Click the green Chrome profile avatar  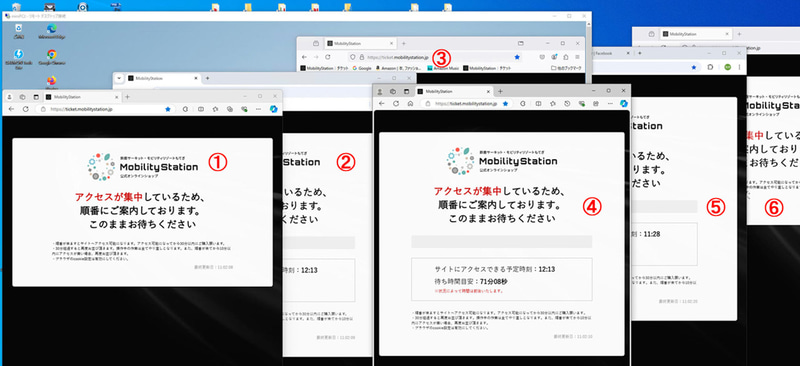tap(728, 67)
